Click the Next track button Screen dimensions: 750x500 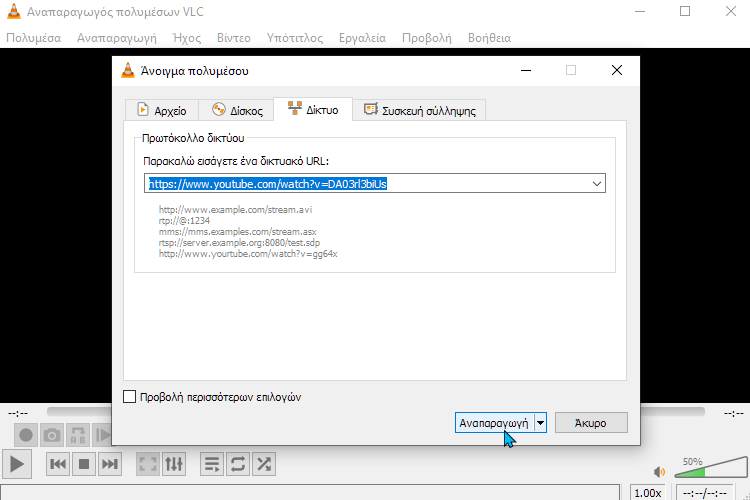coord(110,464)
